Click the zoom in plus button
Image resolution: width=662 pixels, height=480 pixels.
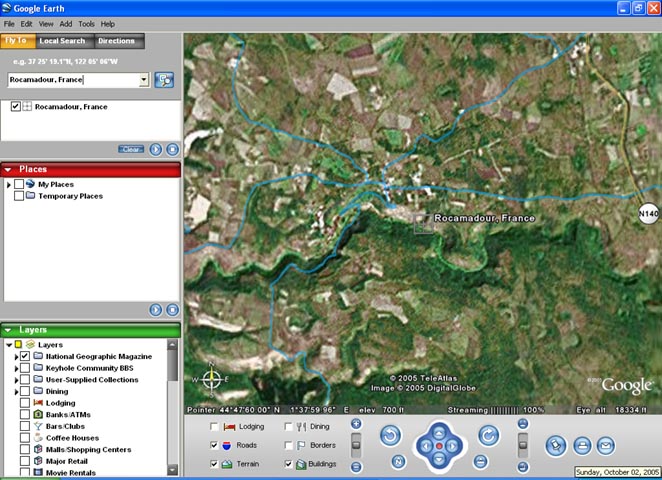coord(356,423)
